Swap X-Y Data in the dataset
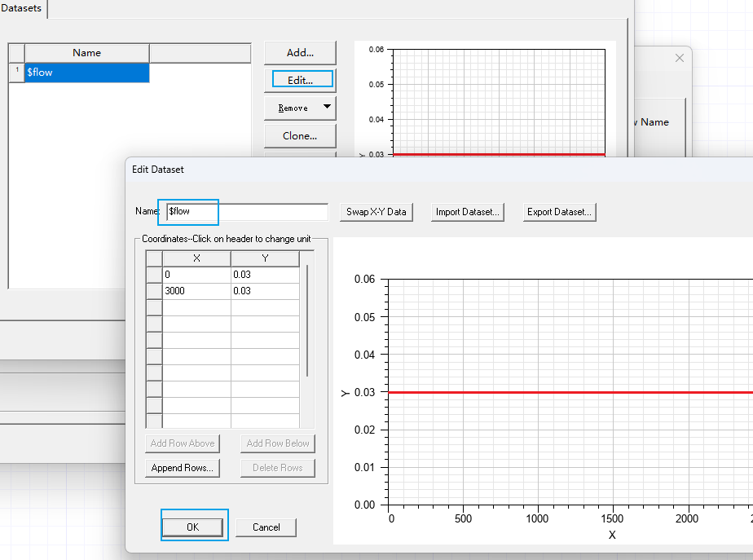Screen dimensions: 753x560 (x=376, y=212)
